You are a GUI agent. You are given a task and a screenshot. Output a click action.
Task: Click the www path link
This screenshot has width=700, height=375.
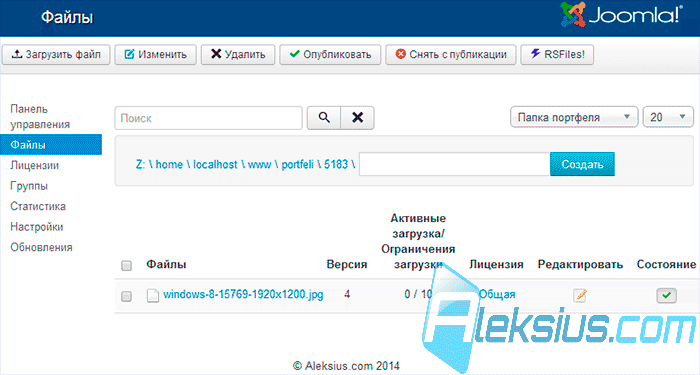point(259,164)
